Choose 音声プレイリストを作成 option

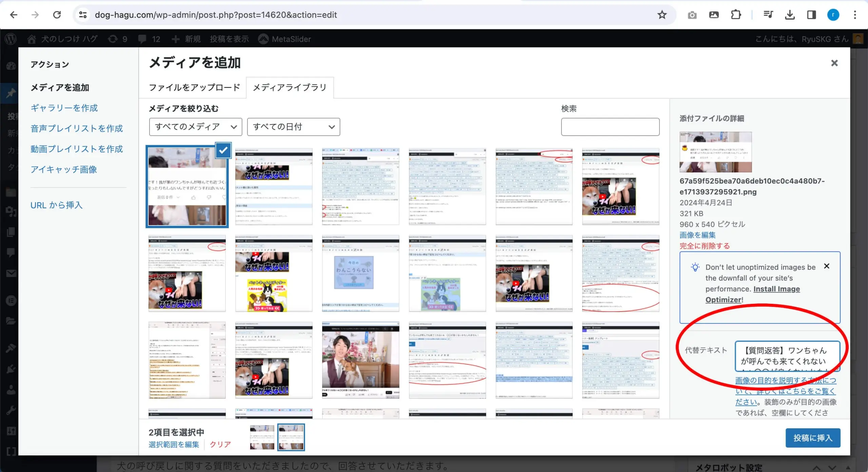(77, 129)
